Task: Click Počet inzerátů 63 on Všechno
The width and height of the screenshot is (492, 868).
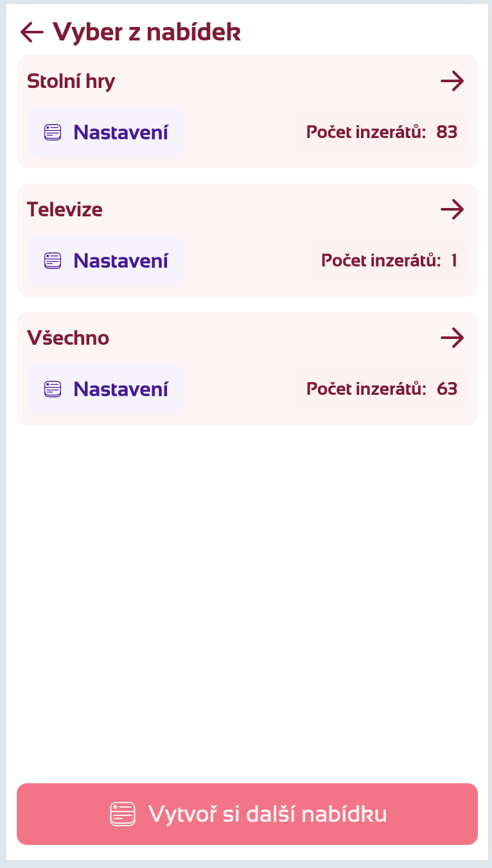Action: point(382,389)
